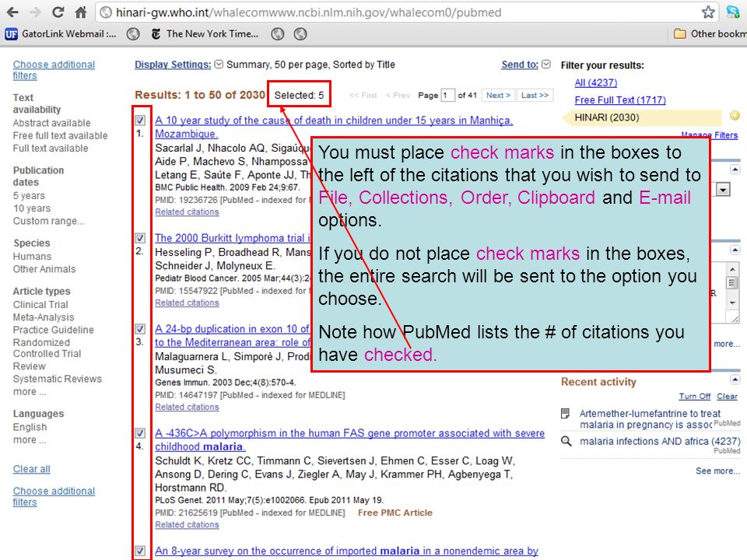Filter by Randomized Controlled Trial

point(47,348)
